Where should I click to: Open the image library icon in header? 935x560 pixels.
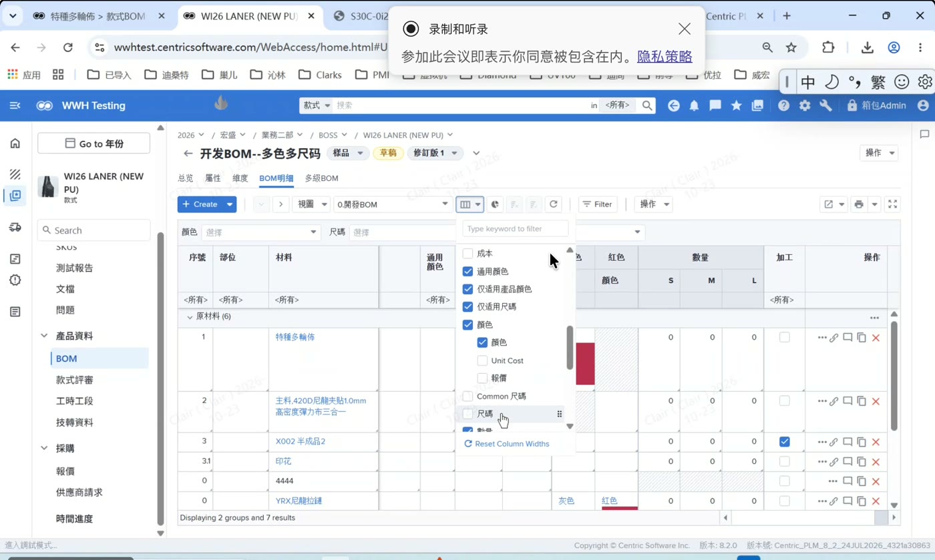point(757,105)
